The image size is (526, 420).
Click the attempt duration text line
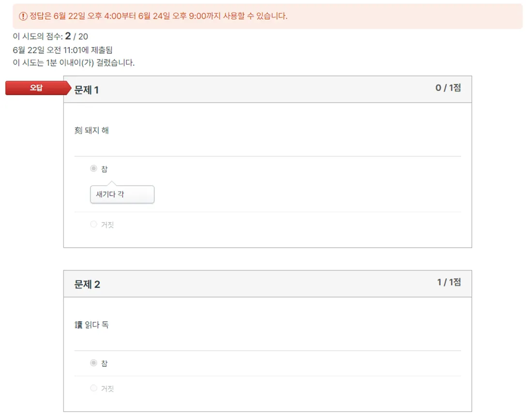pos(74,62)
